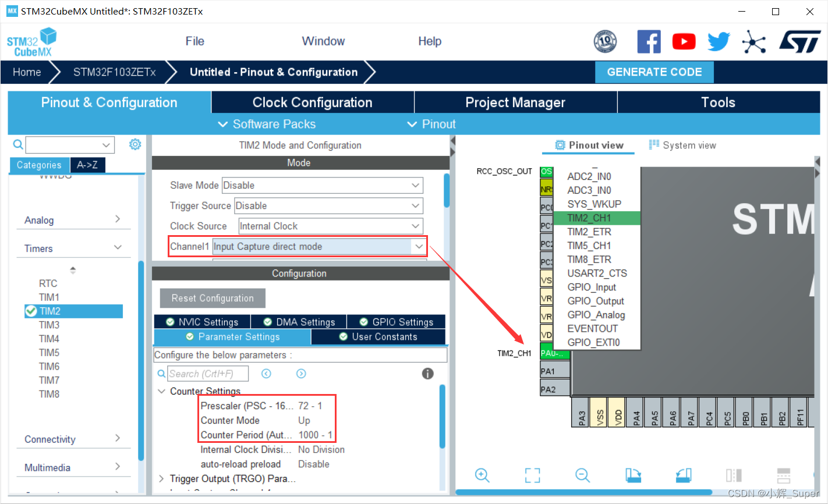Expand the Connectivity category
This screenshot has width=828, height=504.
[x=73, y=439]
